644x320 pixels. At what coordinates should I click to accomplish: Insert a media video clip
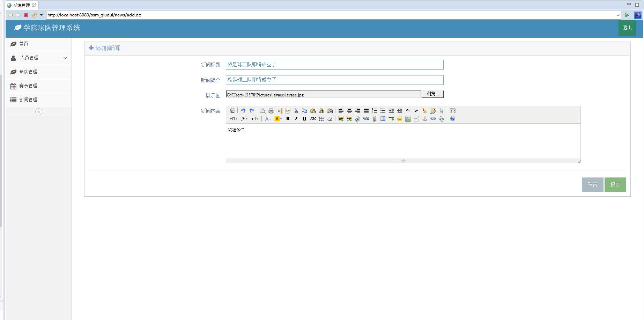[366, 119]
